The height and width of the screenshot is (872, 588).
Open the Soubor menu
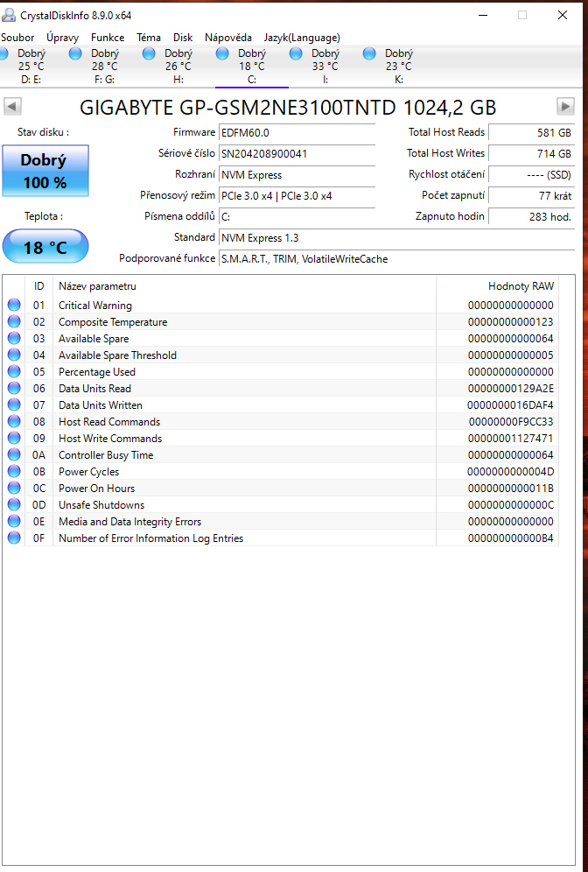click(x=17, y=38)
